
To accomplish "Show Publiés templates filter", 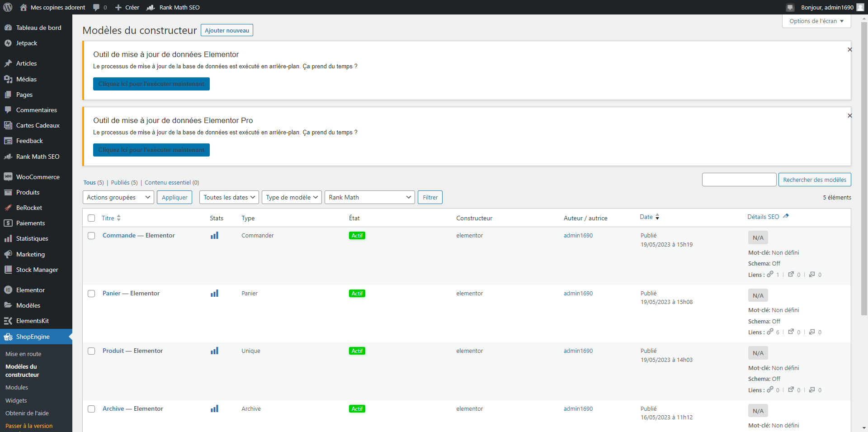I will pos(124,183).
